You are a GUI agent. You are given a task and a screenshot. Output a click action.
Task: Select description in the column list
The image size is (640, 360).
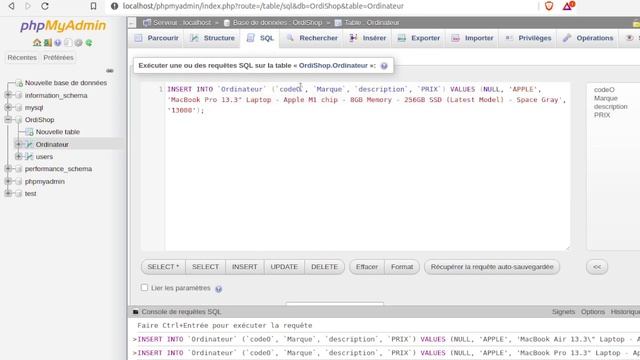click(x=611, y=107)
